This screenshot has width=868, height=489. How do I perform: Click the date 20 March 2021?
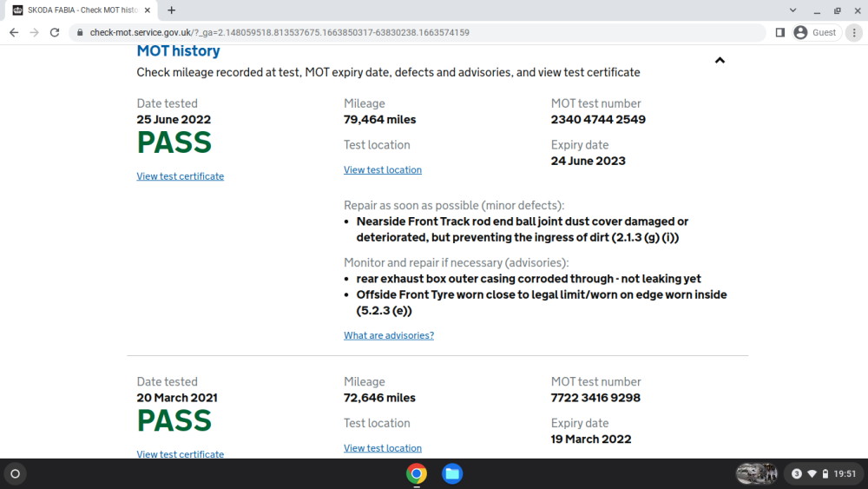[177, 398]
